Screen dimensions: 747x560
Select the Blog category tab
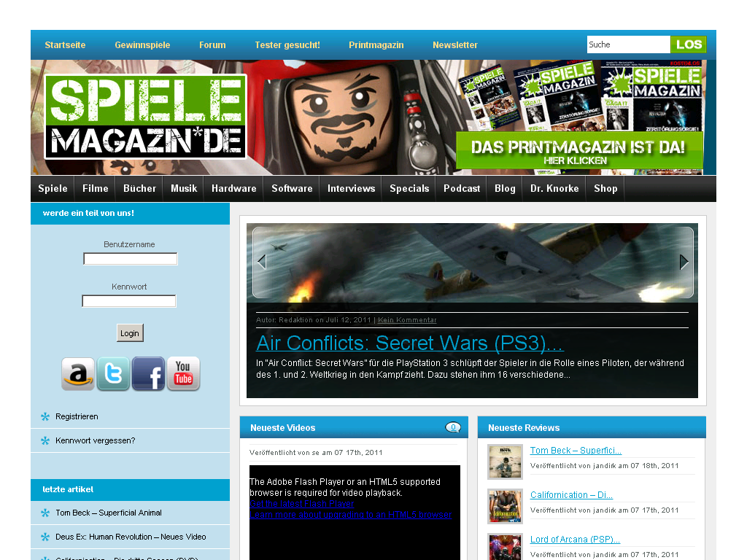coord(505,189)
